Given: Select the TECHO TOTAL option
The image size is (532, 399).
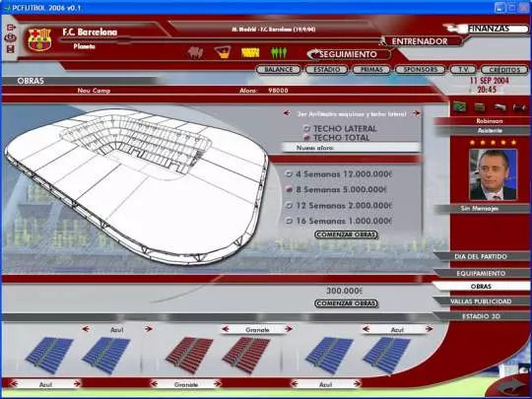Looking at the screenshot, I should (x=337, y=138).
